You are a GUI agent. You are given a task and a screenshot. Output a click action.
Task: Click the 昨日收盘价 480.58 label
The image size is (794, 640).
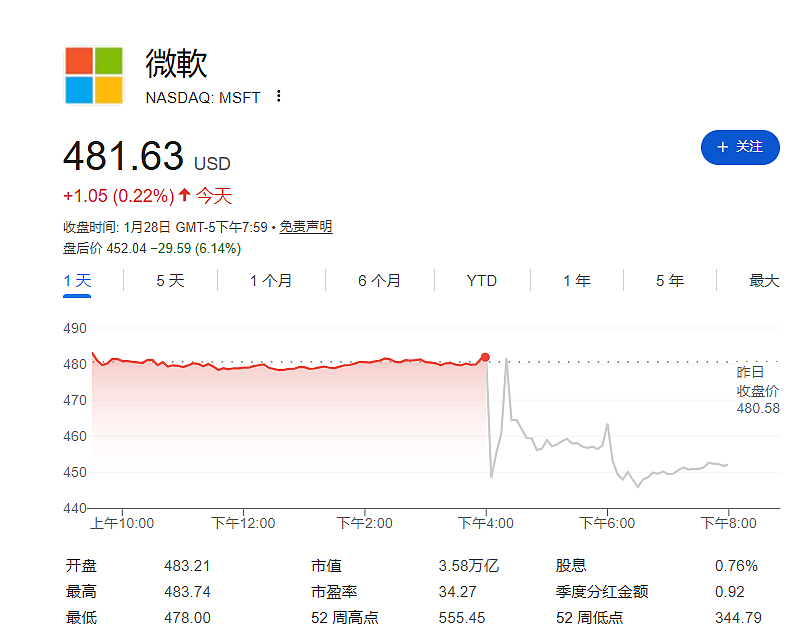[x=758, y=390]
